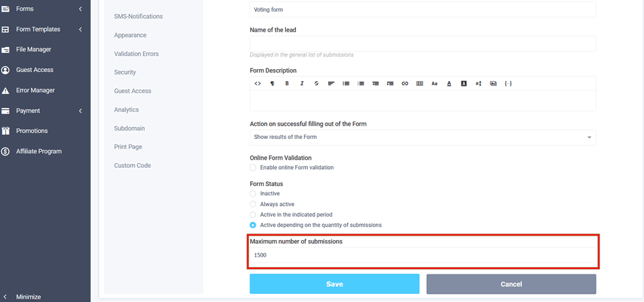Insert a table into description

[419, 83]
